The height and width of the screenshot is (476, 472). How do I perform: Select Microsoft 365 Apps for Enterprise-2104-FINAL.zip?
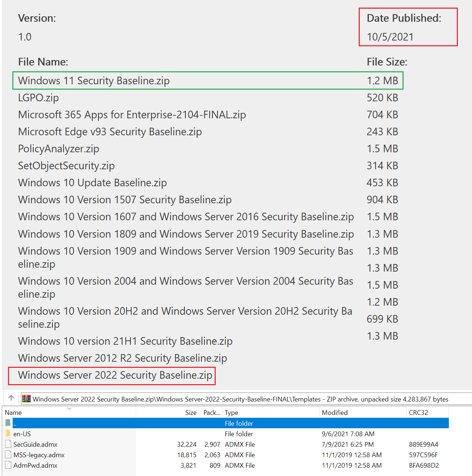[132, 115]
